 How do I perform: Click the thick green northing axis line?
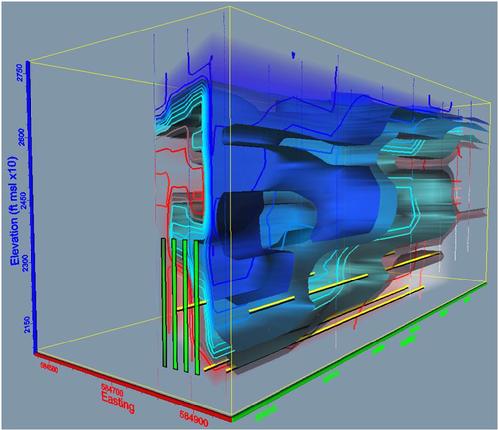360,352
